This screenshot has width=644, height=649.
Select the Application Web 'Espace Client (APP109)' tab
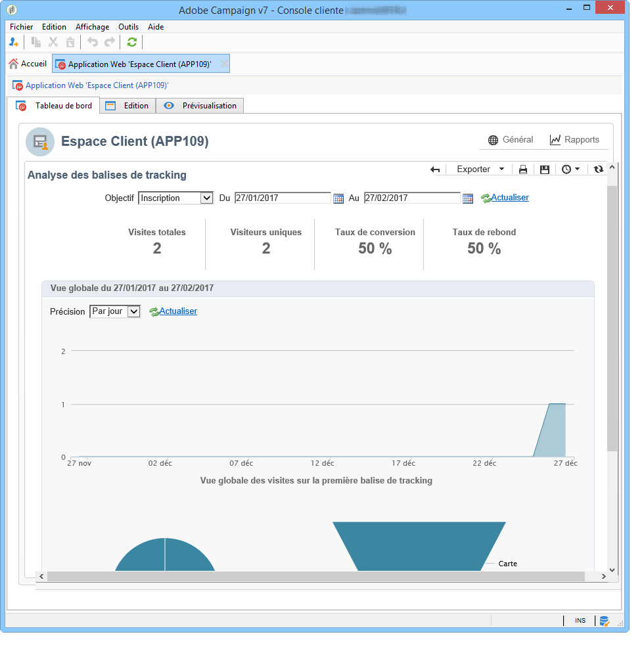(139, 64)
